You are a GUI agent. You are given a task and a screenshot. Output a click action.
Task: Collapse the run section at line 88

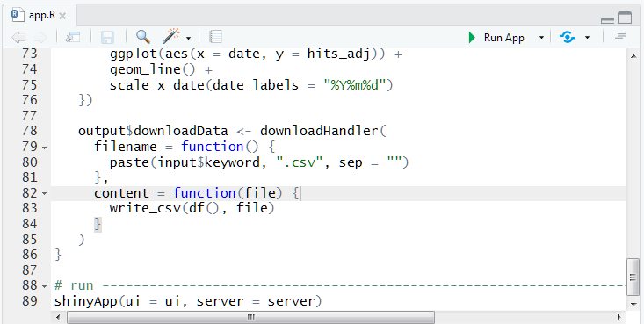pyautogui.click(x=44, y=286)
